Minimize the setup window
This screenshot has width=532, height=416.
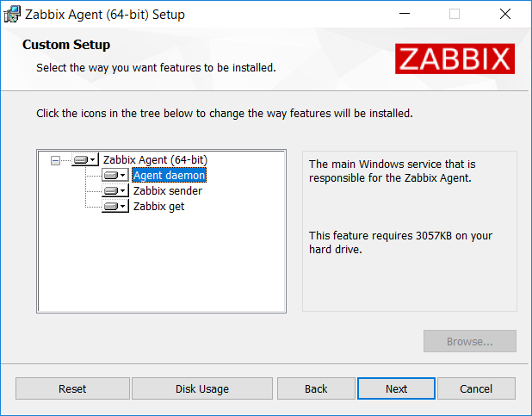point(405,14)
